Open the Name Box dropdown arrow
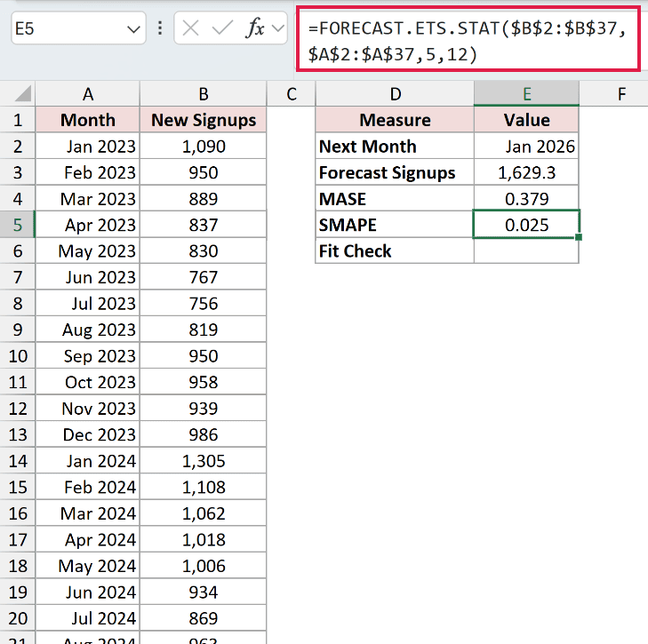 (133, 29)
